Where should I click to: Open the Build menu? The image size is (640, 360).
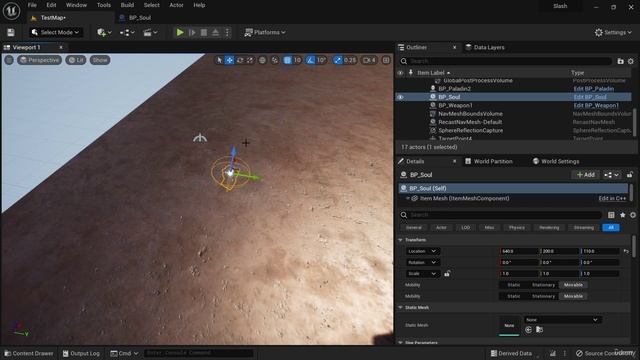[127, 5]
